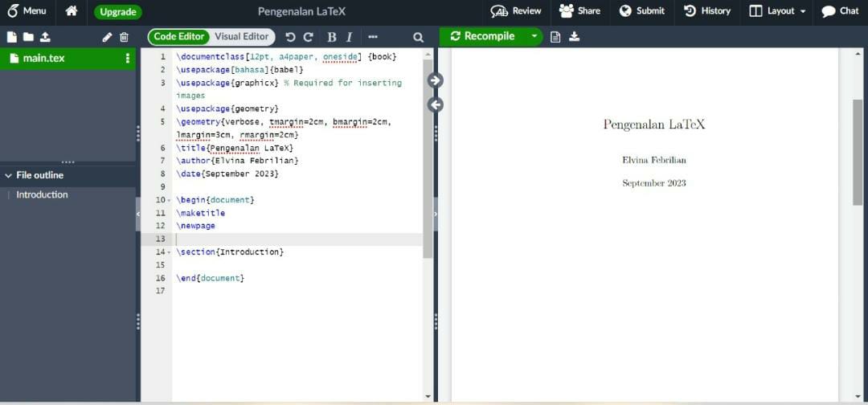The image size is (868, 405).
Task: Place cursor on empty line 13
Action: (x=297, y=239)
